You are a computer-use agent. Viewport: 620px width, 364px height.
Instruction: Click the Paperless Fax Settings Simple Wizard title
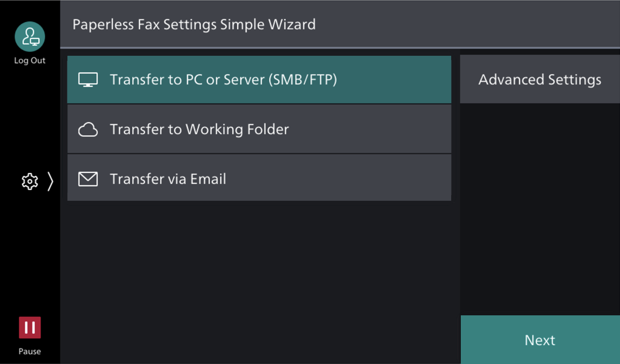[x=194, y=24]
